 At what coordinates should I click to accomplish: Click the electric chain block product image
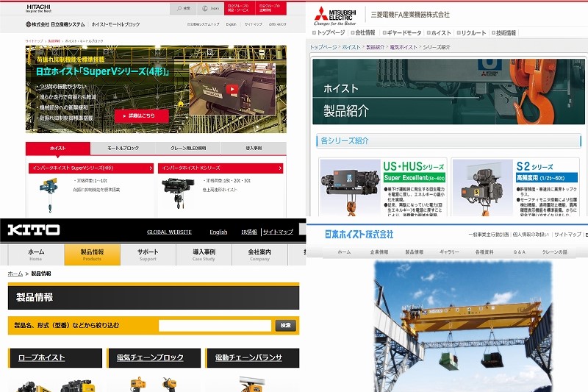tap(154, 385)
